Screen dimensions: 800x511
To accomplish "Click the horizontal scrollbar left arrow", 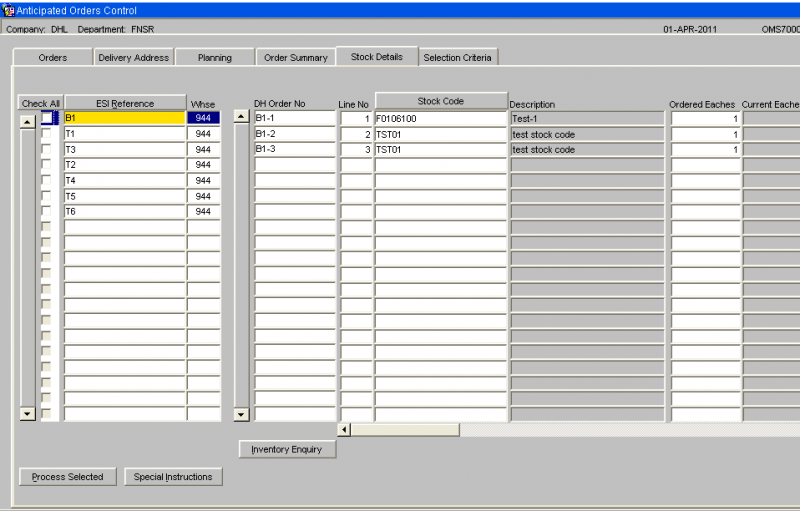I will click(344, 430).
